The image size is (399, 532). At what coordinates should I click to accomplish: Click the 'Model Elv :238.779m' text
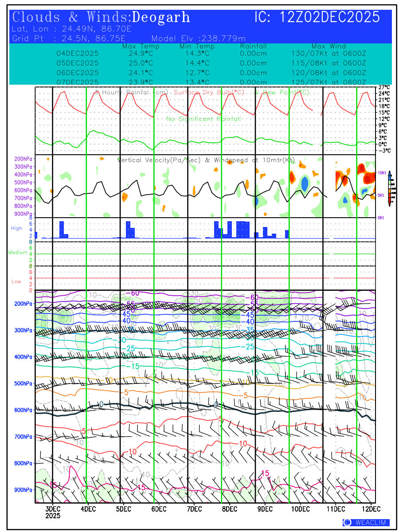tap(198, 38)
